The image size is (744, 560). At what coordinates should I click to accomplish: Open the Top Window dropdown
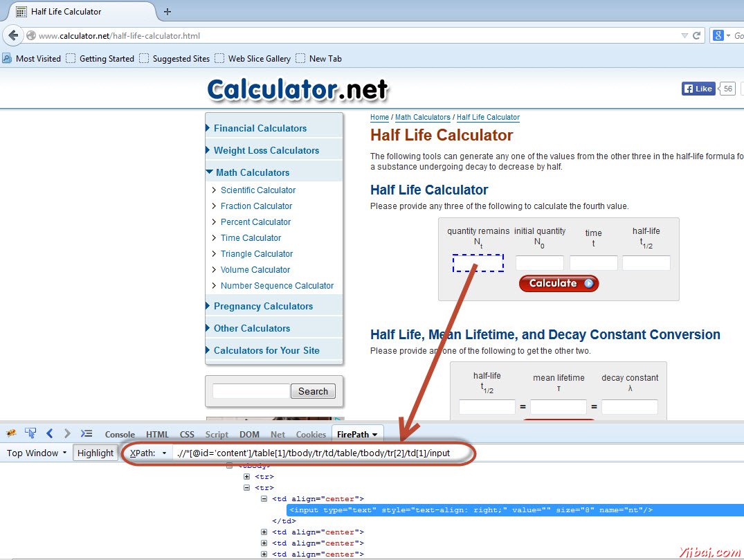36,453
